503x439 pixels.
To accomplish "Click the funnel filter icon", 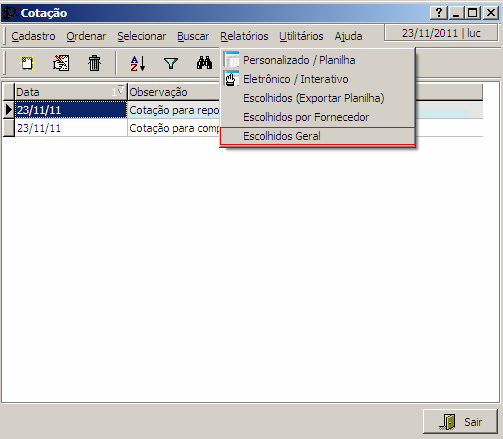I will pos(171,63).
